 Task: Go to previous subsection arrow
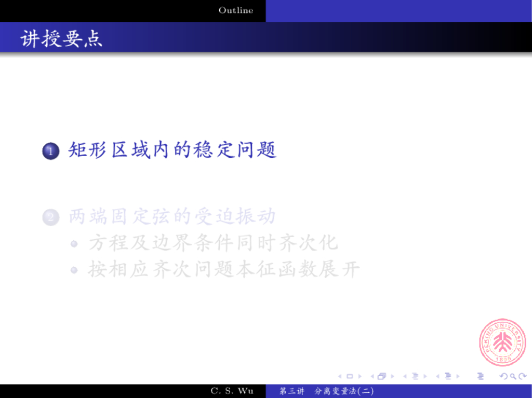point(405,376)
